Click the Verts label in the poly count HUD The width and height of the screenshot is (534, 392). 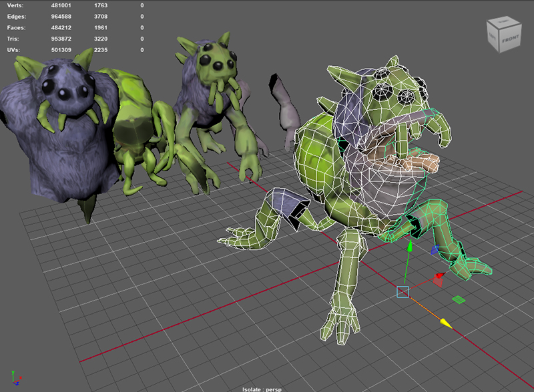click(16, 5)
